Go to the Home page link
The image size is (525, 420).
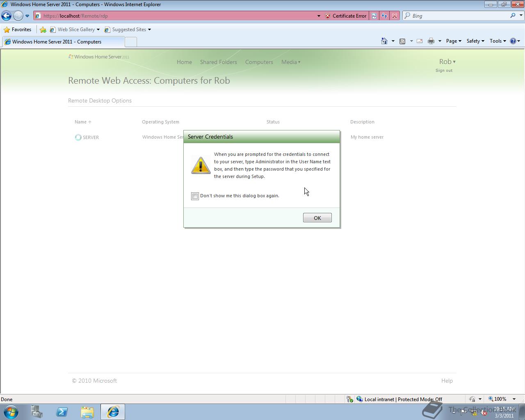(x=184, y=62)
